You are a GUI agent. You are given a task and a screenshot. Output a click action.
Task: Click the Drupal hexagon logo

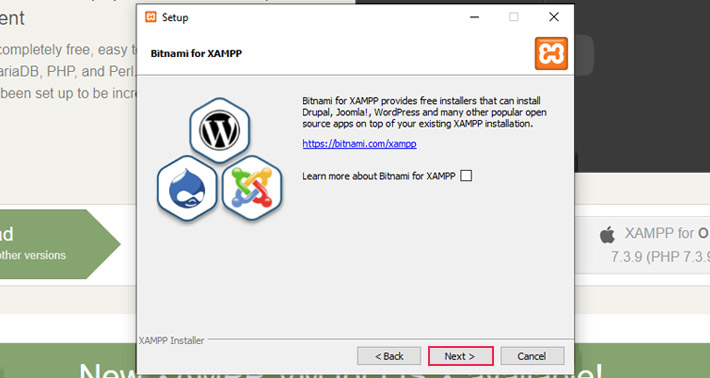click(x=187, y=188)
